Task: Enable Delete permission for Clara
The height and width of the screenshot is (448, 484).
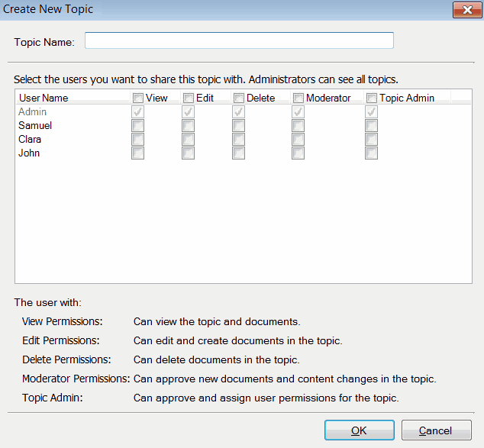Action: click(x=238, y=140)
